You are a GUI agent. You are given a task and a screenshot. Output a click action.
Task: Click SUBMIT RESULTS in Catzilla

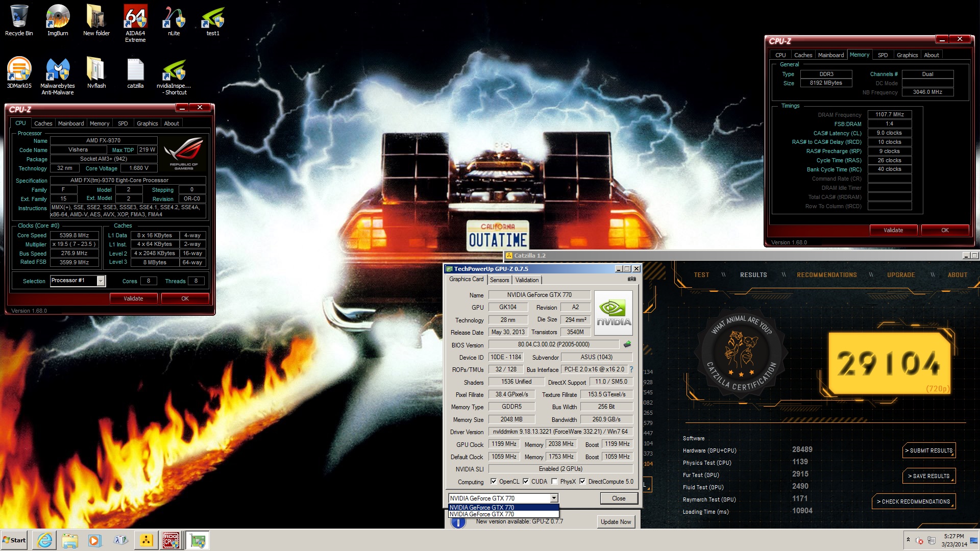coord(929,450)
